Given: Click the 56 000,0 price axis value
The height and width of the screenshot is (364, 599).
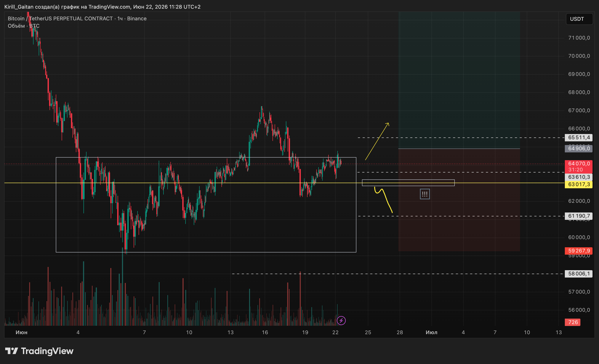Looking at the screenshot, I should point(579,310).
